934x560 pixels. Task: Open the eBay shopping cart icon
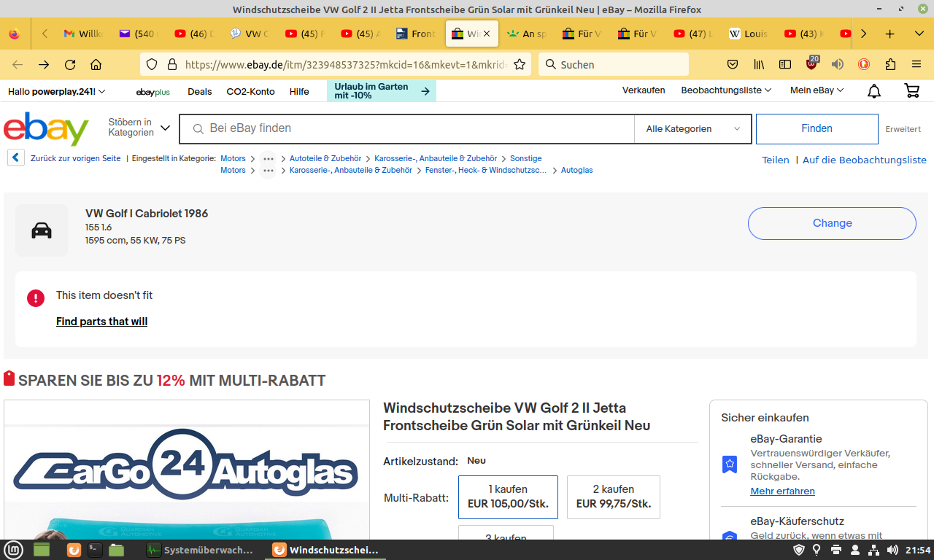click(911, 91)
